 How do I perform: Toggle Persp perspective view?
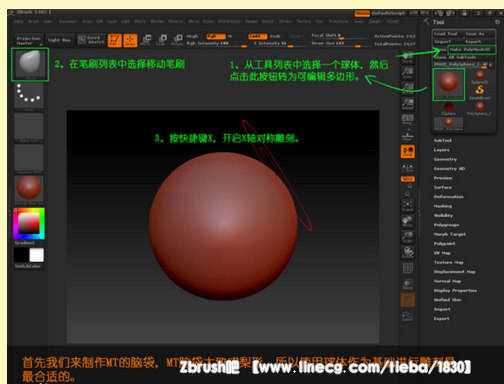coord(407,119)
